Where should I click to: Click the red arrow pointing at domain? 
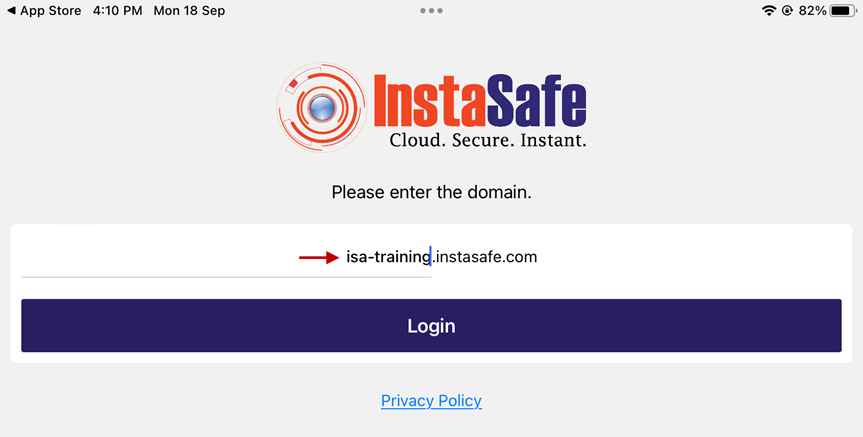pyautogui.click(x=319, y=257)
